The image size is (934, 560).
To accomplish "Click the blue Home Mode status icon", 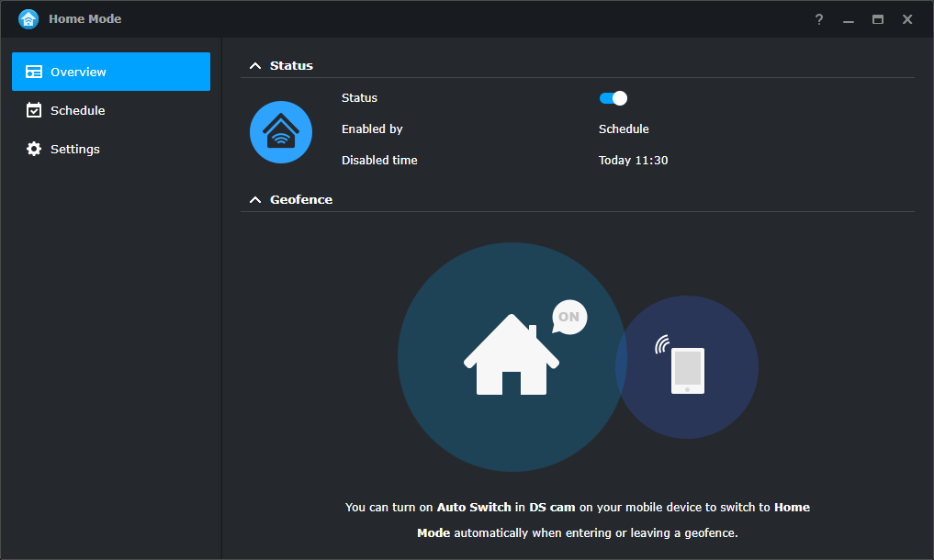I will [280, 132].
